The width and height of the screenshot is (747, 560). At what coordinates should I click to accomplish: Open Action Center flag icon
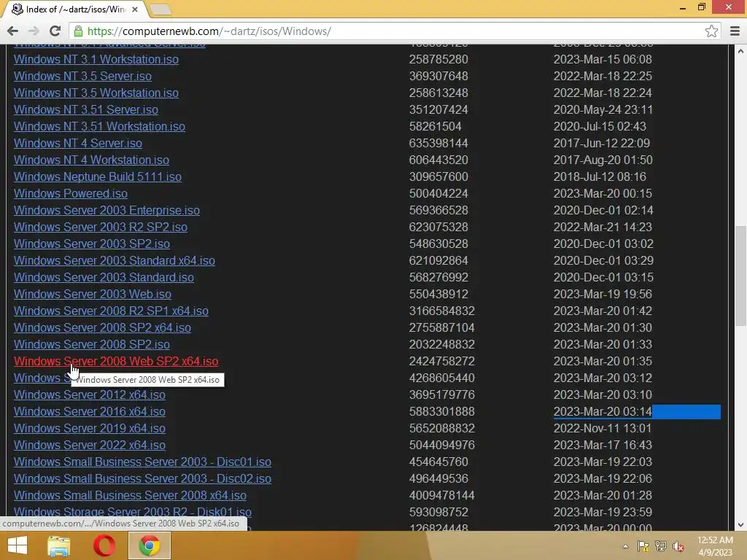pos(643,546)
